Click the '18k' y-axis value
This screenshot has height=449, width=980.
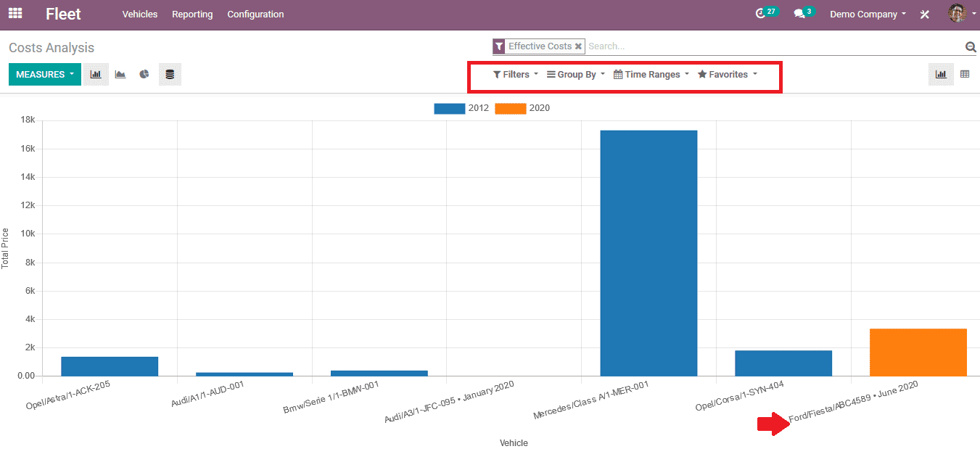tap(27, 120)
